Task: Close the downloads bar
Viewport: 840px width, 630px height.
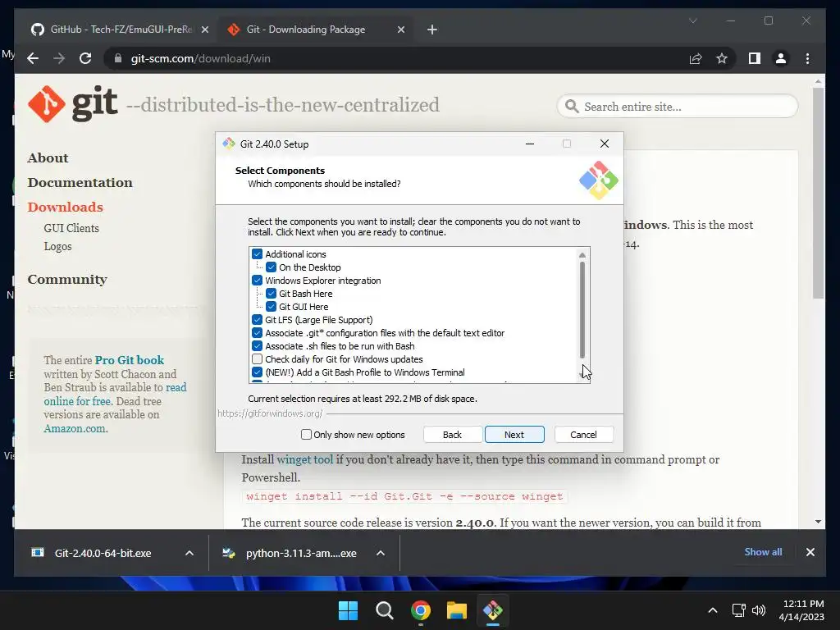Action: tap(810, 552)
